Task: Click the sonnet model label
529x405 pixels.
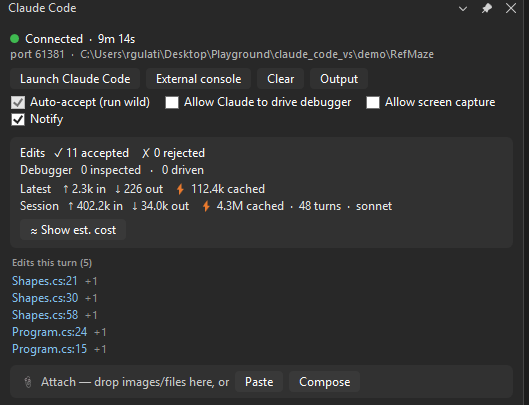Action: pyautogui.click(x=374, y=206)
